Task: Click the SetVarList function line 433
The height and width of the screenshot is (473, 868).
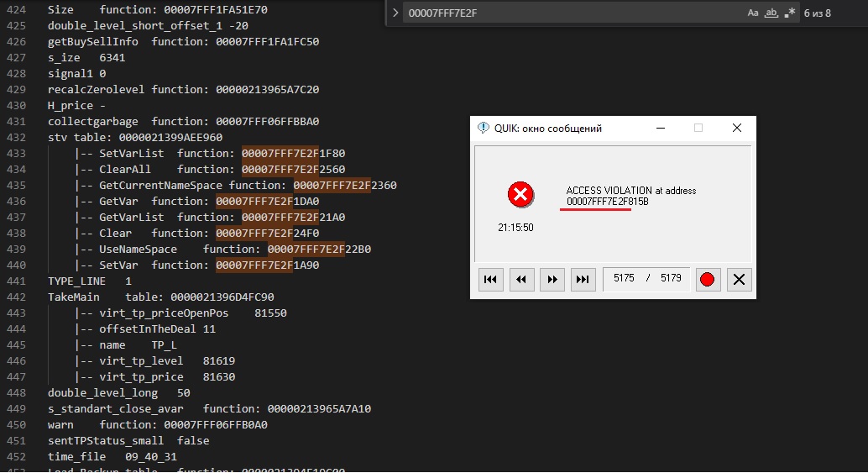Action: coord(210,154)
